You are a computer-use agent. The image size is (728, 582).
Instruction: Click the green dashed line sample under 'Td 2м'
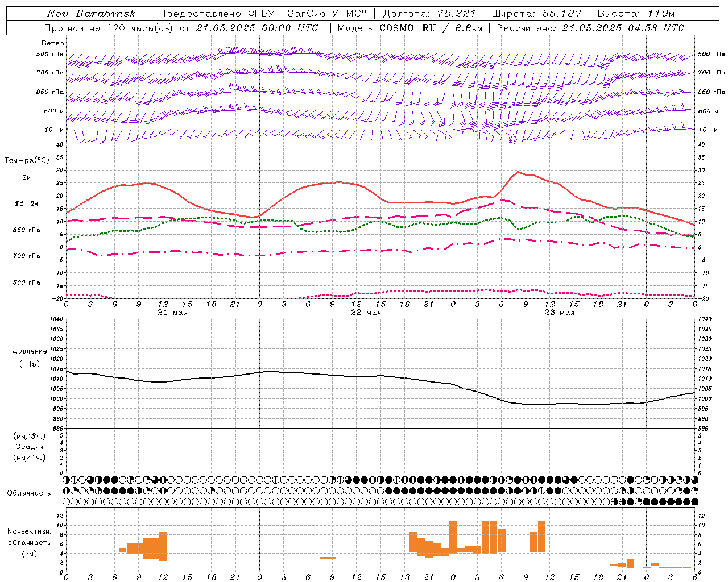(25, 210)
